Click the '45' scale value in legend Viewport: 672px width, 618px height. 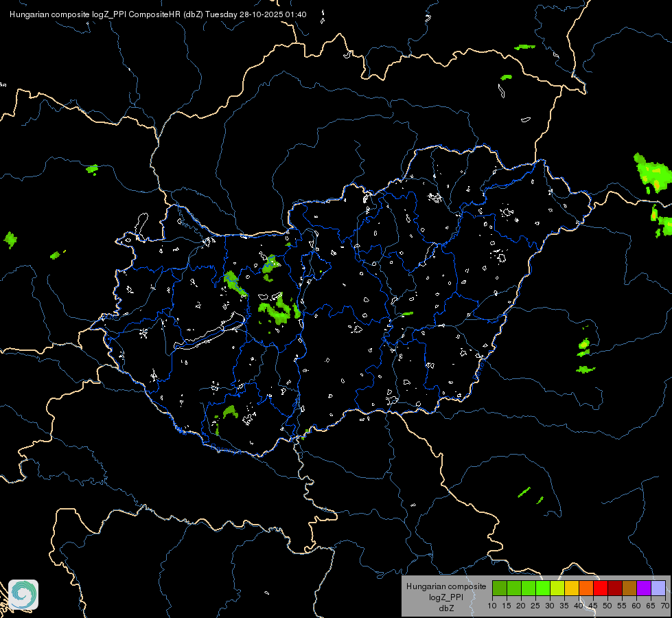click(x=592, y=606)
